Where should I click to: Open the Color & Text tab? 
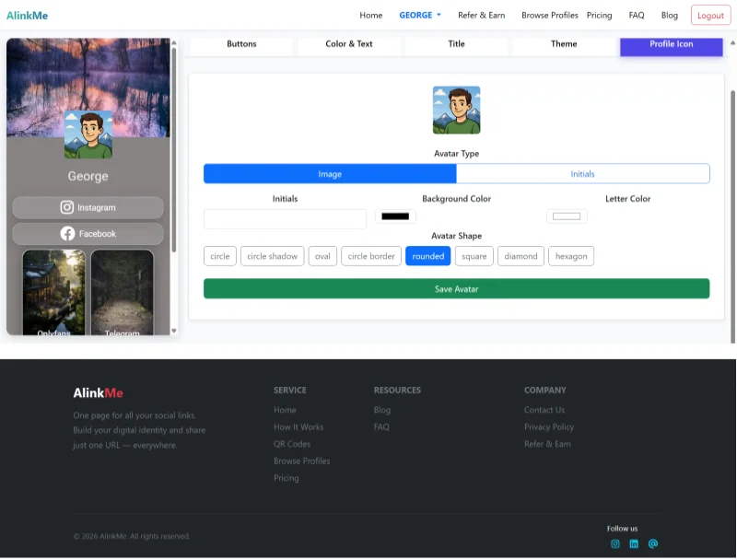[x=349, y=44]
